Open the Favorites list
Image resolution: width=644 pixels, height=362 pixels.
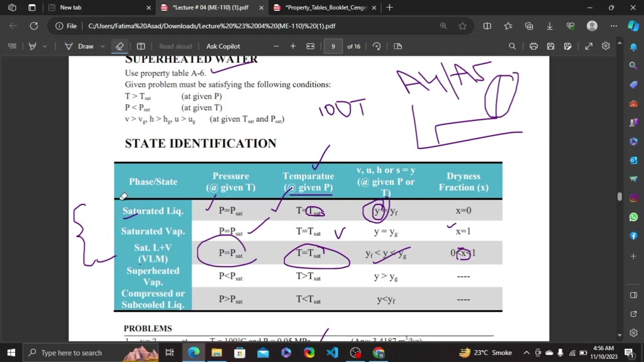508,26
